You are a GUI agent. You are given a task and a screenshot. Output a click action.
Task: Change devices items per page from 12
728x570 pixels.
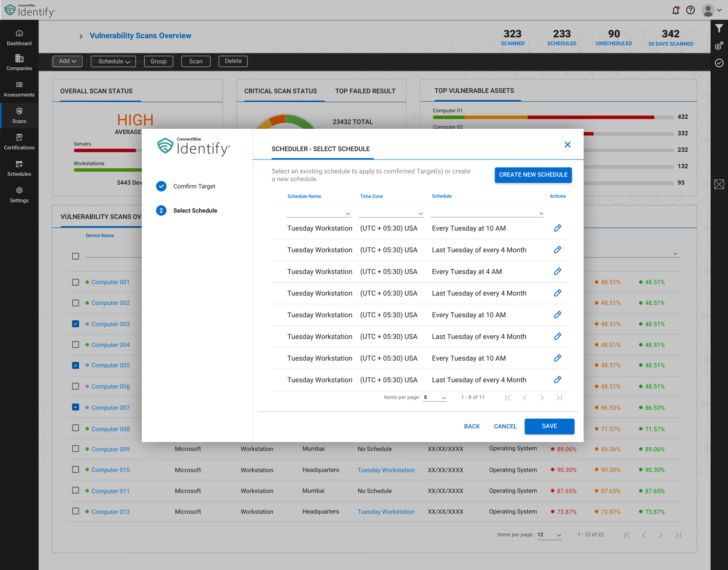549,535
